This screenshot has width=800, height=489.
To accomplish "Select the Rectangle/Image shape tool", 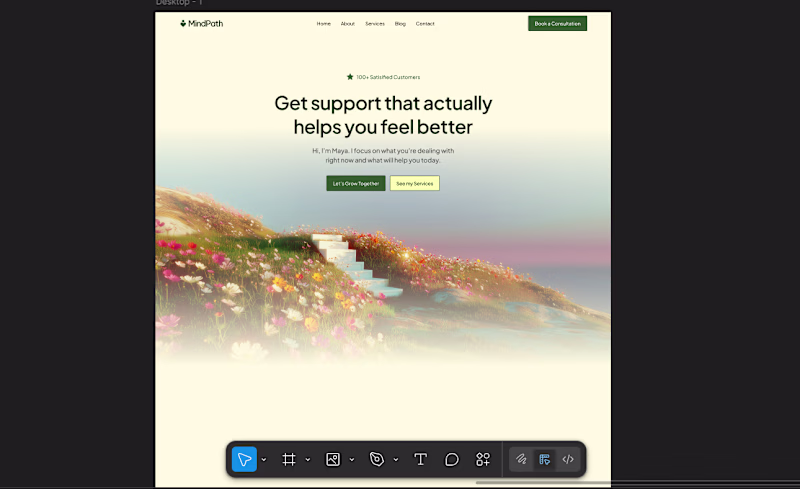I will coord(333,459).
